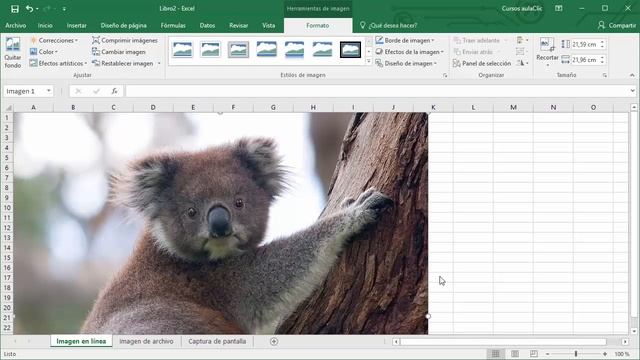Viewport: 640px width, 360px height.
Task: Click Restablecer imagen
Action: click(123, 63)
